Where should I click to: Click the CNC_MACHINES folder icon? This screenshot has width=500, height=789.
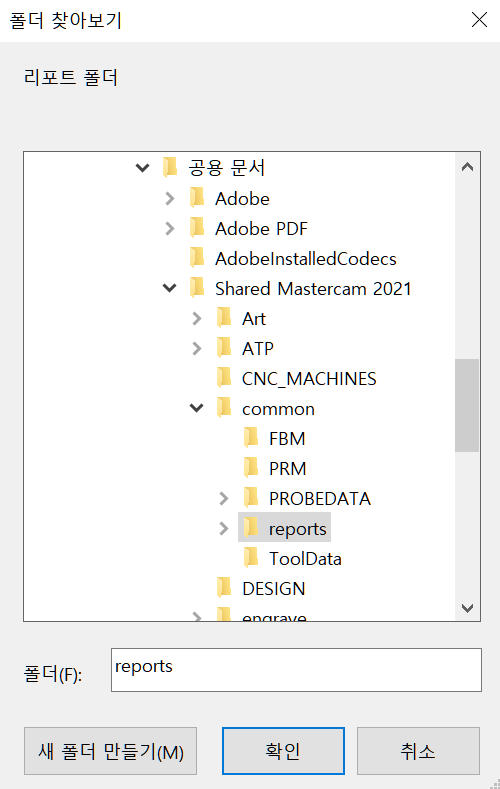pyautogui.click(x=224, y=377)
